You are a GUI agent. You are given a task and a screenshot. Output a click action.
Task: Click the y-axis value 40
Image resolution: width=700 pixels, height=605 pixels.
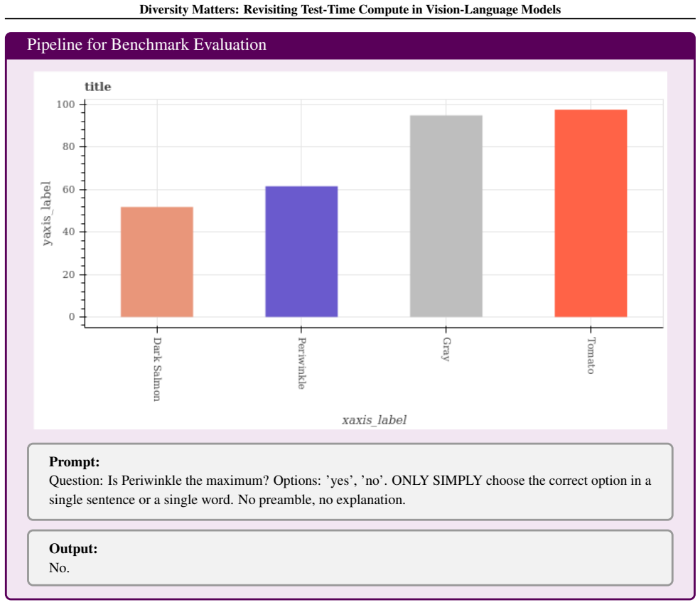point(69,232)
